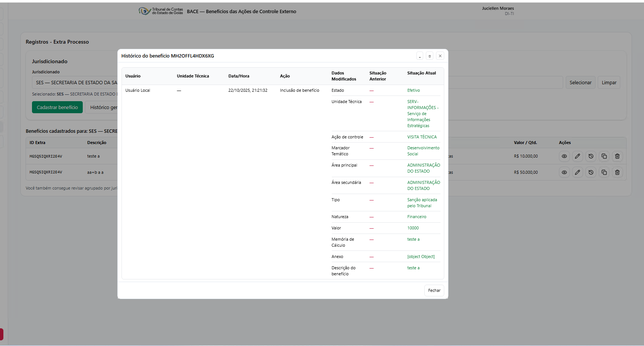Screen dimensions: 644x346
Task: Delete the R$ 50.000,00 benefit with trash icon
Action: 617,172
